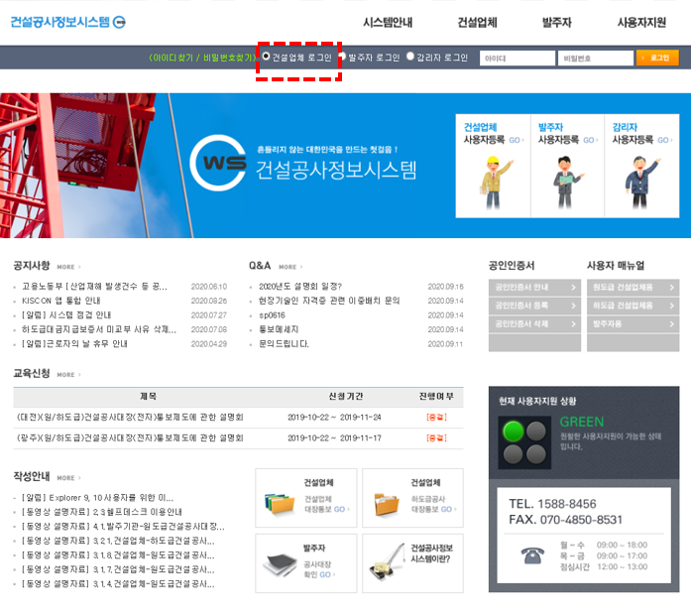The width and height of the screenshot is (691, 616).
Task: Open the 하도급공사 대장통보 folder icon
Action: pos(387,504)
